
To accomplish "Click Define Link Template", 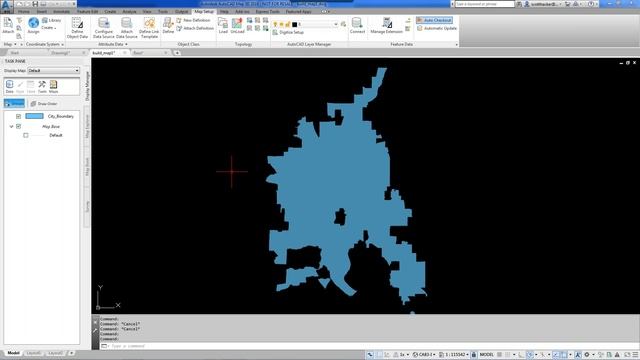I will [149, 28].
